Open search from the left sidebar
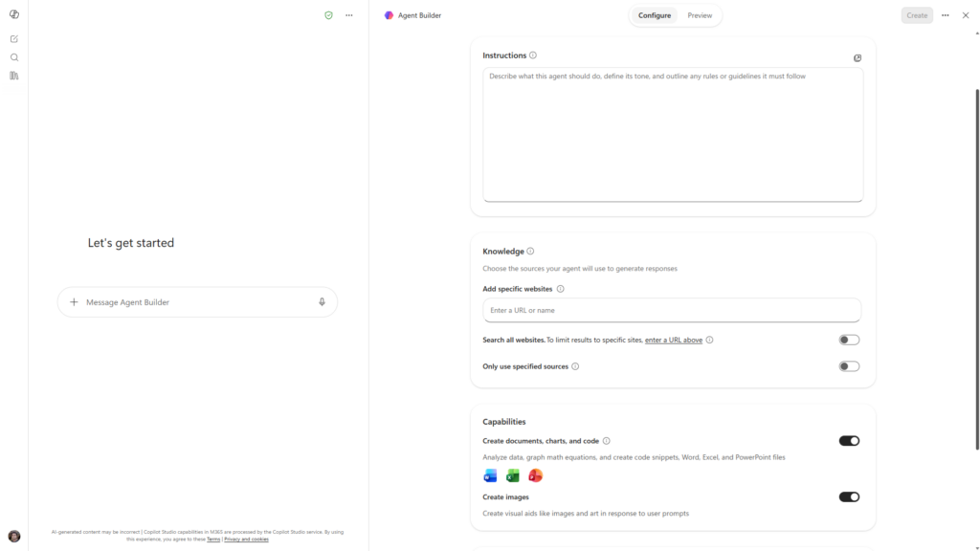Viewport: 980px width, 551px height. (x=13, y=57)
